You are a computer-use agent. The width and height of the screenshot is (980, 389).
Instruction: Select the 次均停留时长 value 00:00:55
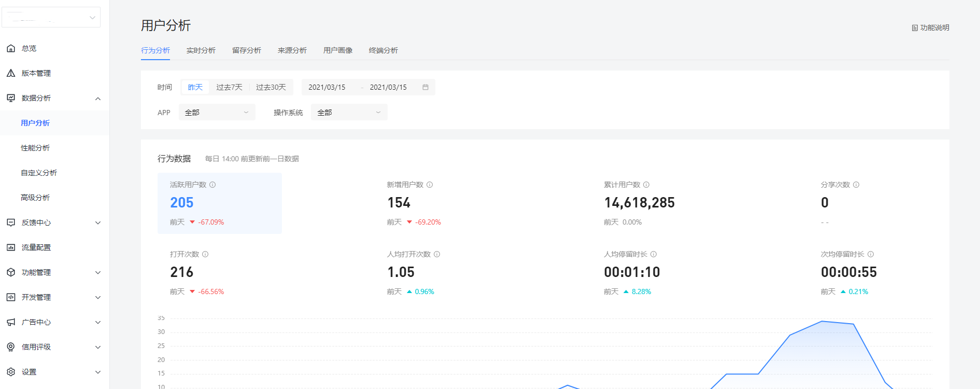[849, 272]
